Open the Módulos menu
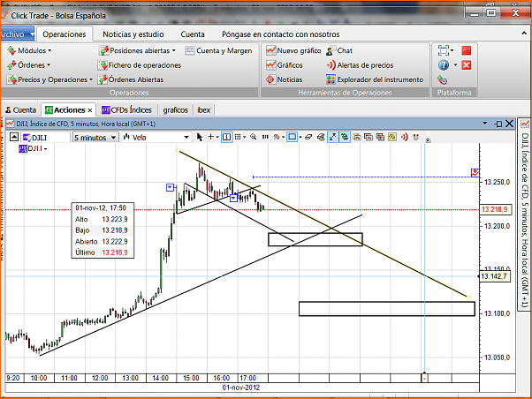 tap(29, 50)
